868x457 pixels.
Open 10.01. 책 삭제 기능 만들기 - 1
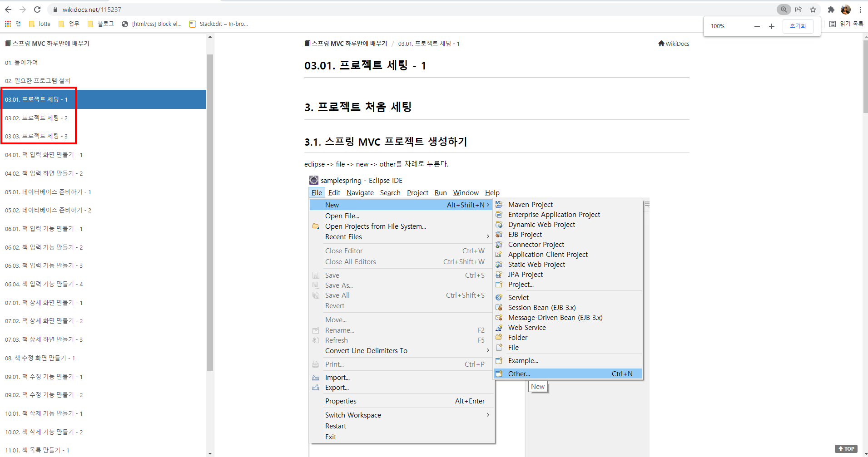[x=44, y=413]
